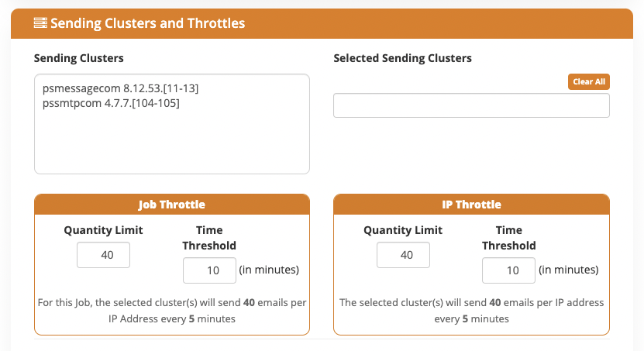Click the server stack icon in the header
644x351 pixels.
pyautogui.click(x=40, y=23)
